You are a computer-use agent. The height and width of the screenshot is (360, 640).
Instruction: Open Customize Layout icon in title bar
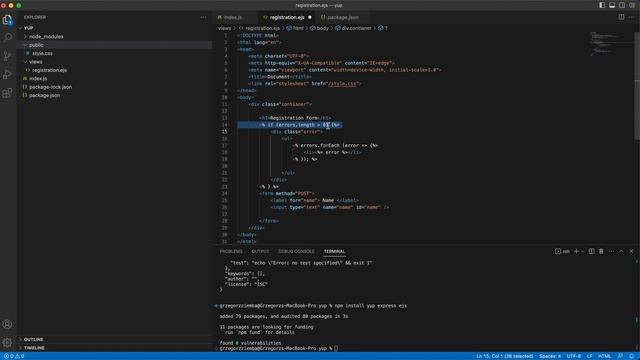click(632, 5)
